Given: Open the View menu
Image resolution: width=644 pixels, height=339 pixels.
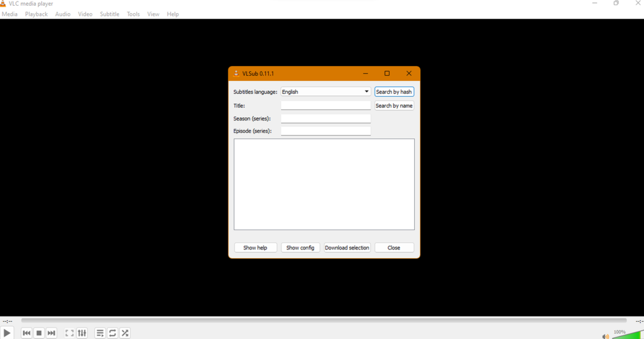Looking at the screenshot, I should 153,14.
